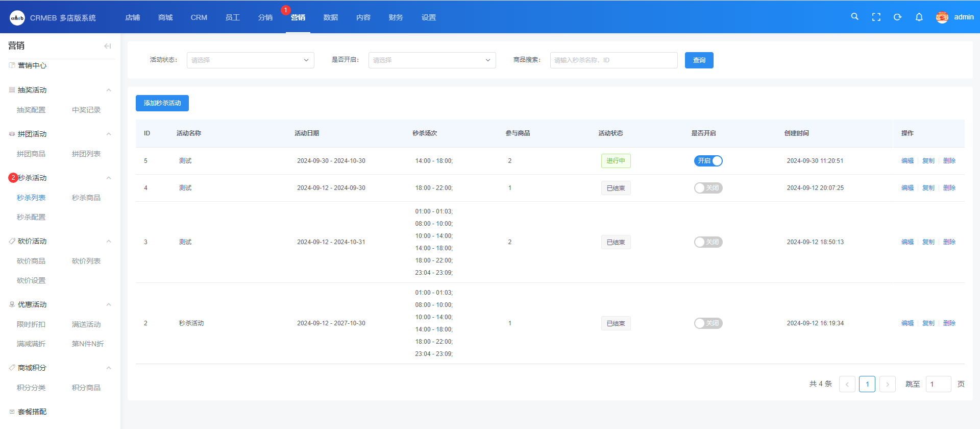Click the search magnifier icon in header
Viewport: 980px width, 429px height.
pos(854,17)
